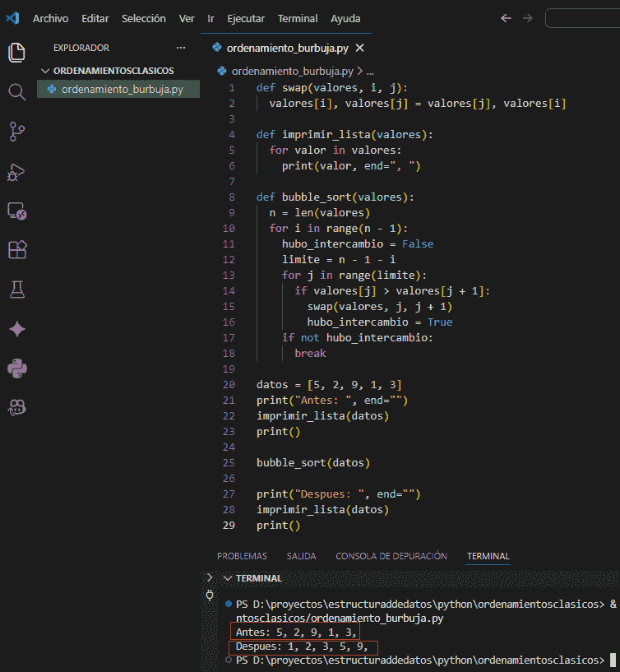Go back with the left arrow

(506, 18)
